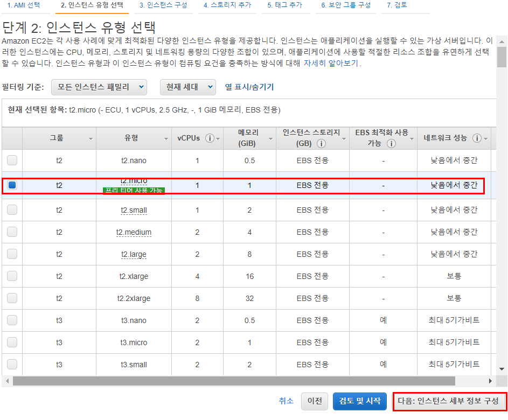
Task: Click t2.xlarge's 보통 network performance cell
Action: tap(454, 276)
